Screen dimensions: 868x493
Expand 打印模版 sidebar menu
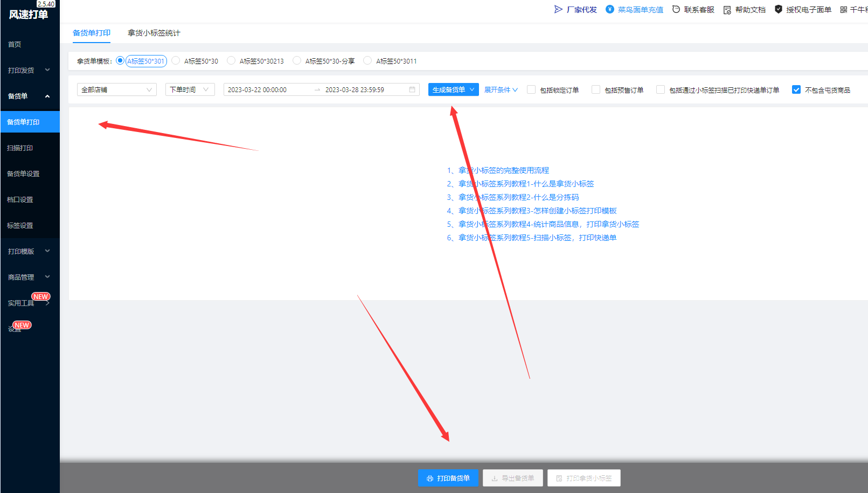pyautogui.click(x=30, y=251)
